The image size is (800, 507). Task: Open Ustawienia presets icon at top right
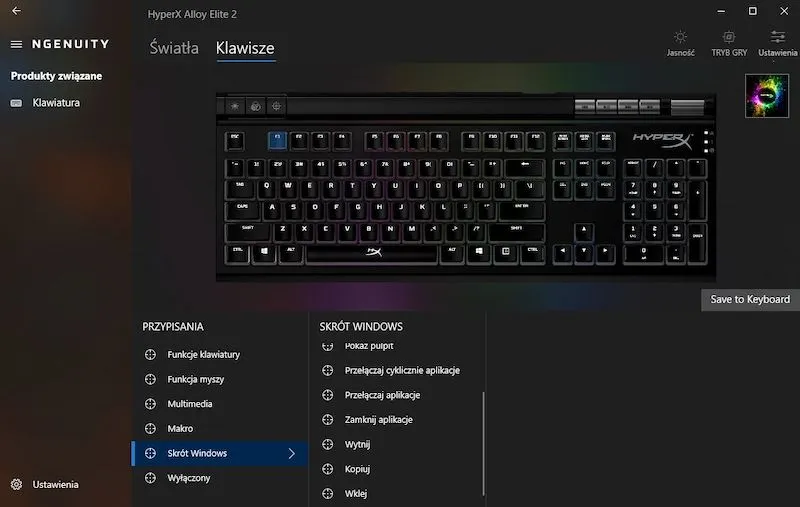778,43
